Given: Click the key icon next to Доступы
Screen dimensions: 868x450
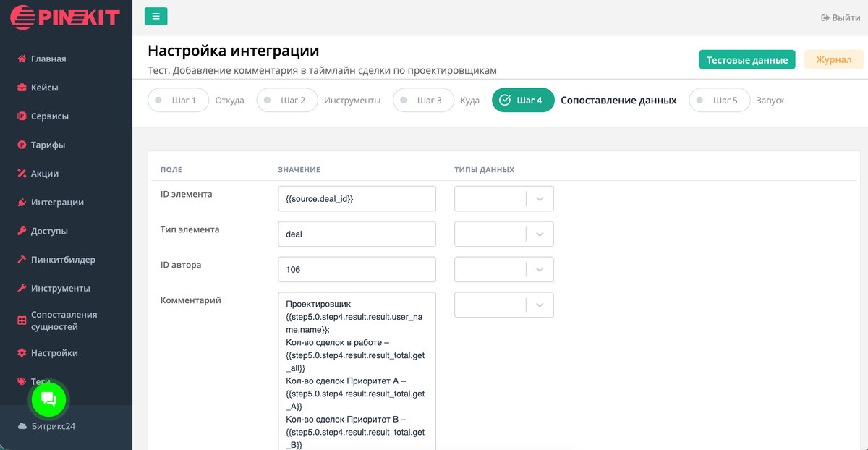Looking at the screenshot, I should click(x=22, y=231).
